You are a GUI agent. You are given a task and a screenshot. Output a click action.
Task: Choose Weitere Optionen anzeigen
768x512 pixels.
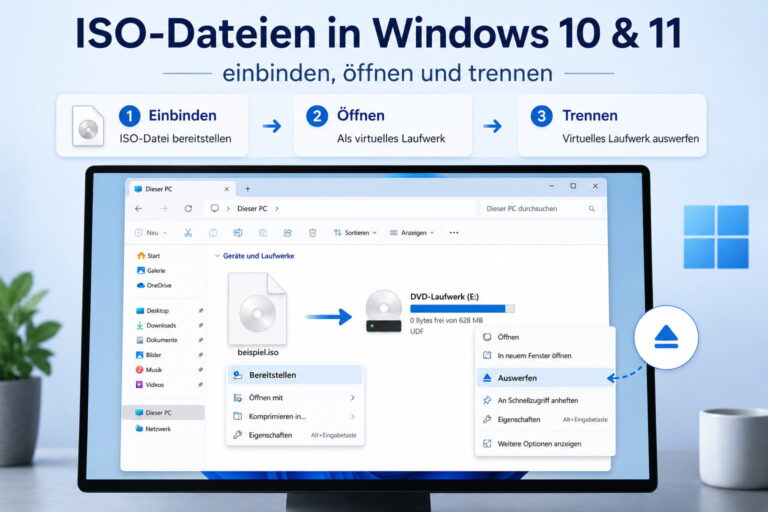click(x=545, y=444)
